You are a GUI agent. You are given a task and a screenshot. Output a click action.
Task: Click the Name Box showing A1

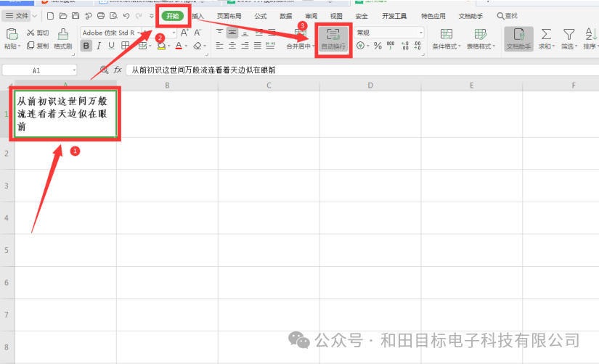point(39,70)
